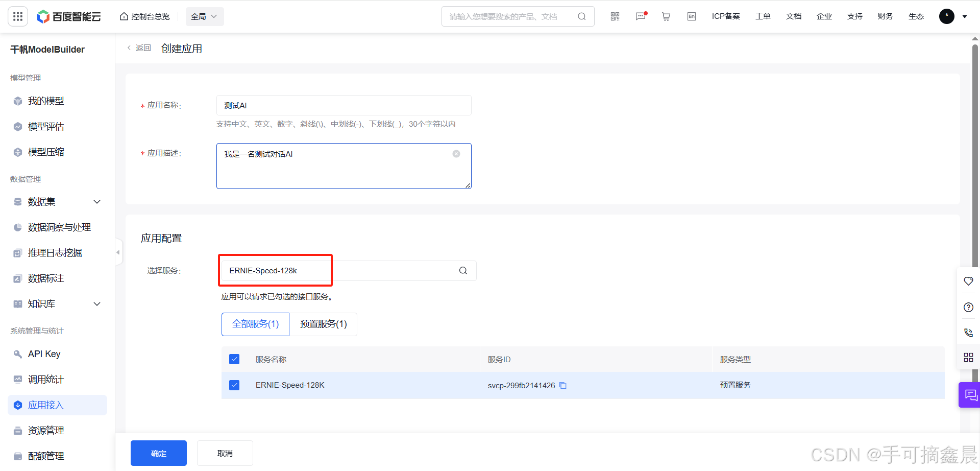Viewport: 980px width, 471px height.
Task: Click the 选择服务 search input
Action: tap(349, 271)
